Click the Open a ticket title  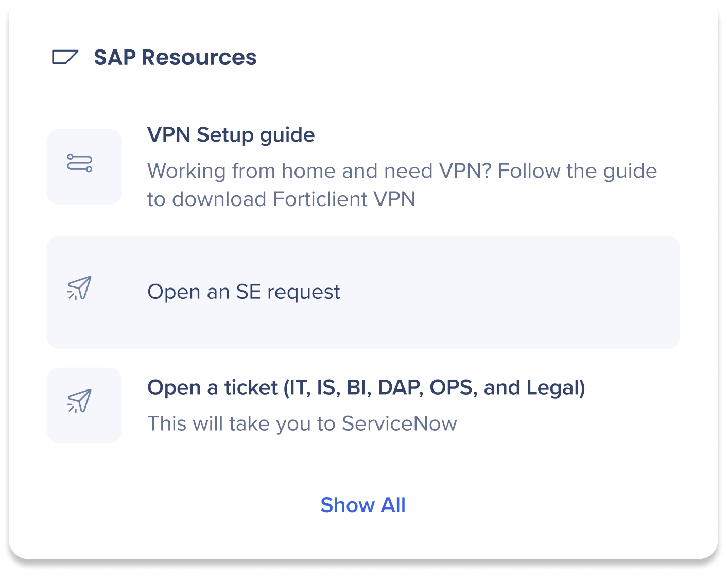pyautogui.click(x=367, y=387)
